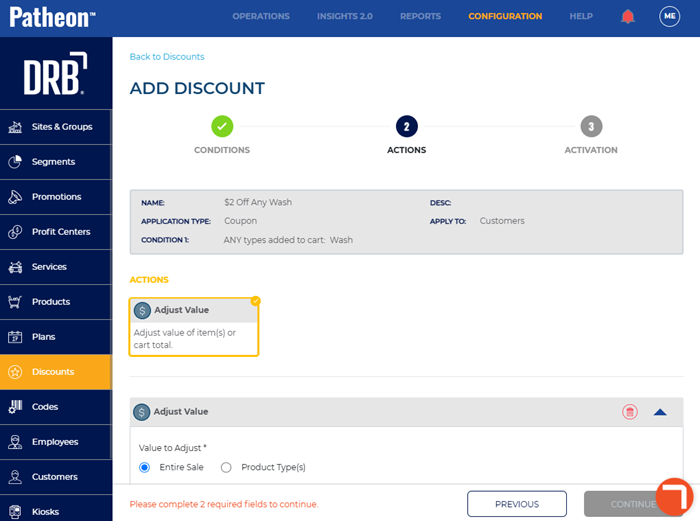Click the Conditions step label
Viewport: 700px width, 521px height.
click(x=222, y=150)
